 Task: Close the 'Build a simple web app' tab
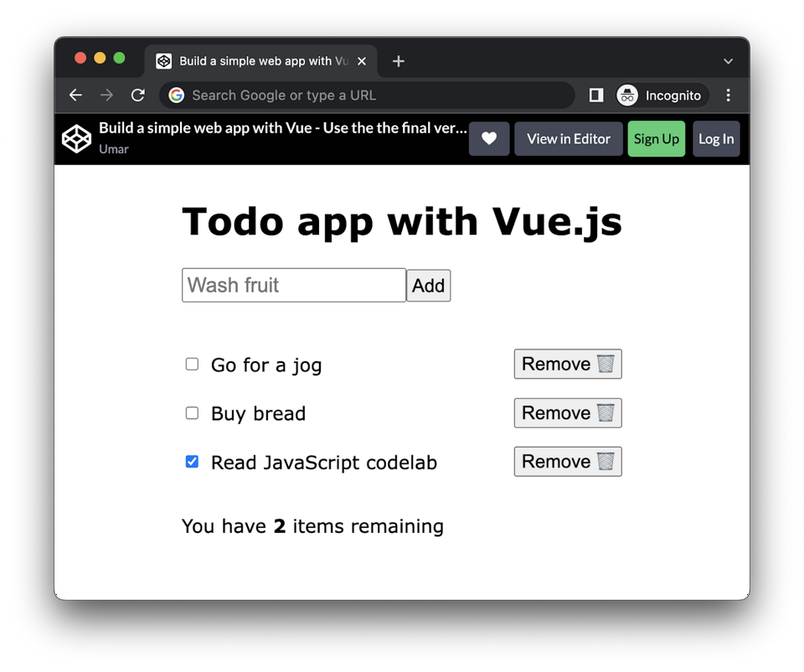pos(361,60)
